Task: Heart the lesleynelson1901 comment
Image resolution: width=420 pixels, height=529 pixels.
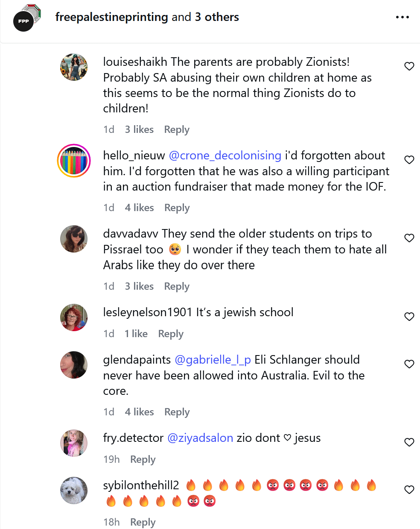Action: point(409,317)
